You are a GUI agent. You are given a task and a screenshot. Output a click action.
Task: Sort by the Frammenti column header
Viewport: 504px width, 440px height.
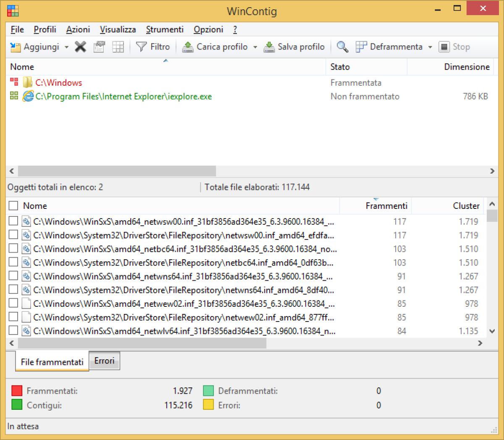(x=386, y=206)
